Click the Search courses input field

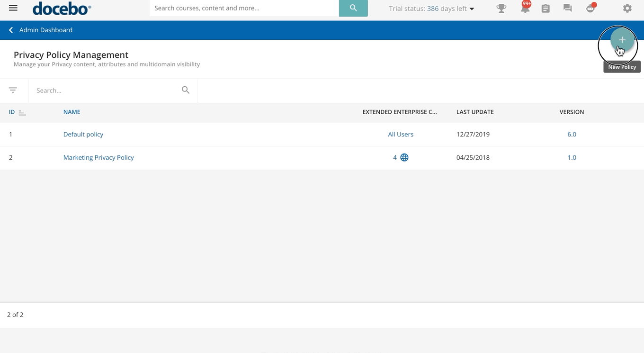point(244,8)
